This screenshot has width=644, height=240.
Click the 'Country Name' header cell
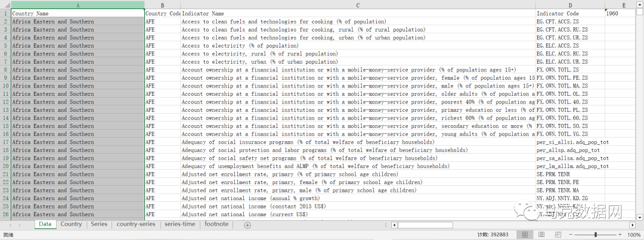pos(78,14)
